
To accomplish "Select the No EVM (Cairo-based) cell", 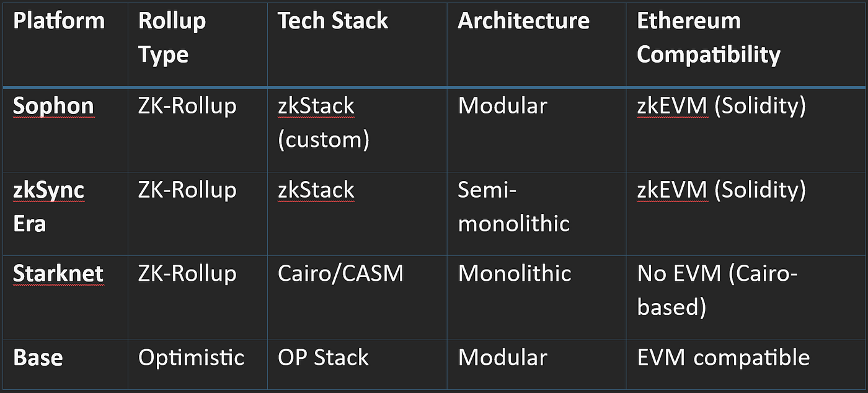I will point(746,297).
